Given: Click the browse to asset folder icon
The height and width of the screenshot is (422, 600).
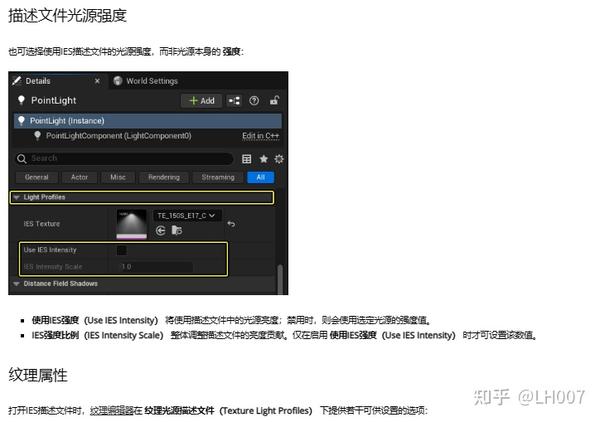Looking at the screenshot, I should [177, 230].
